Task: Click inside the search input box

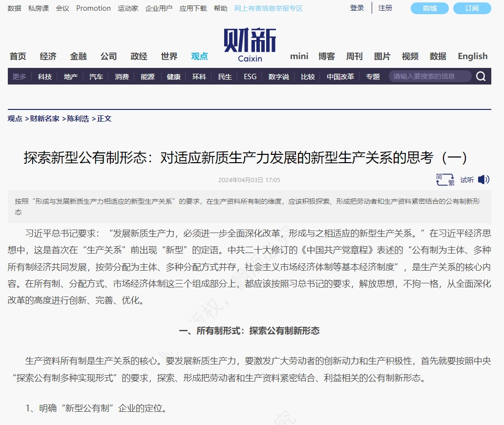Action: click(x=430, y=76)
